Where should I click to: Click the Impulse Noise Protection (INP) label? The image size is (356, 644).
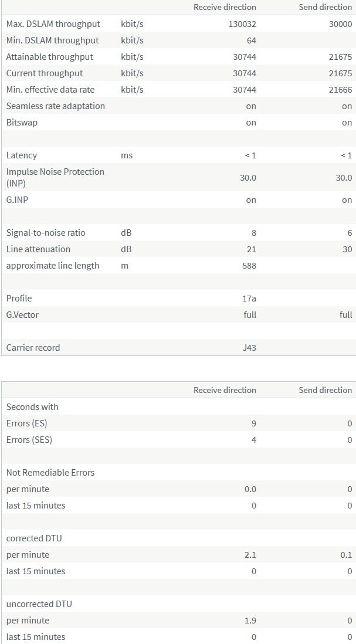pyautogui.click(x=56, y=178)
